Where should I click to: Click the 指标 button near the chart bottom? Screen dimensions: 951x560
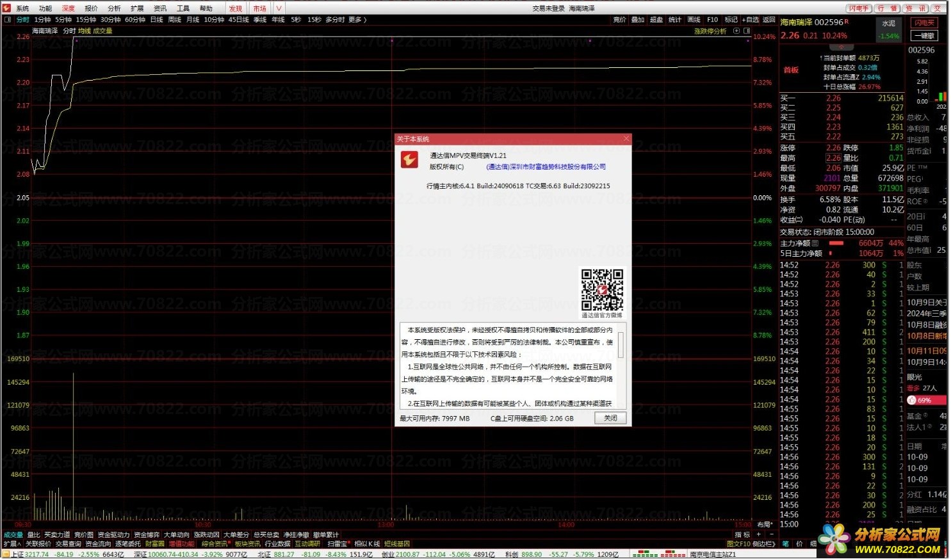[742, 534]
